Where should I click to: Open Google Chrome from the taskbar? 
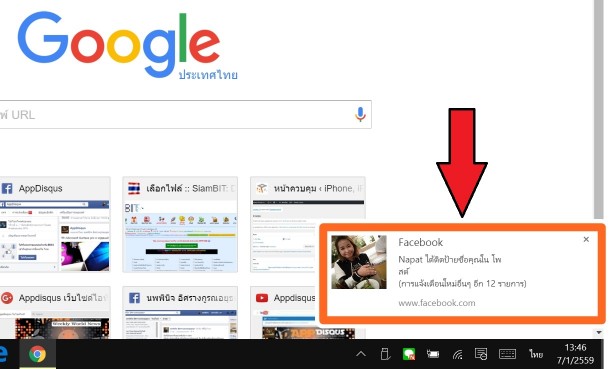38,354
